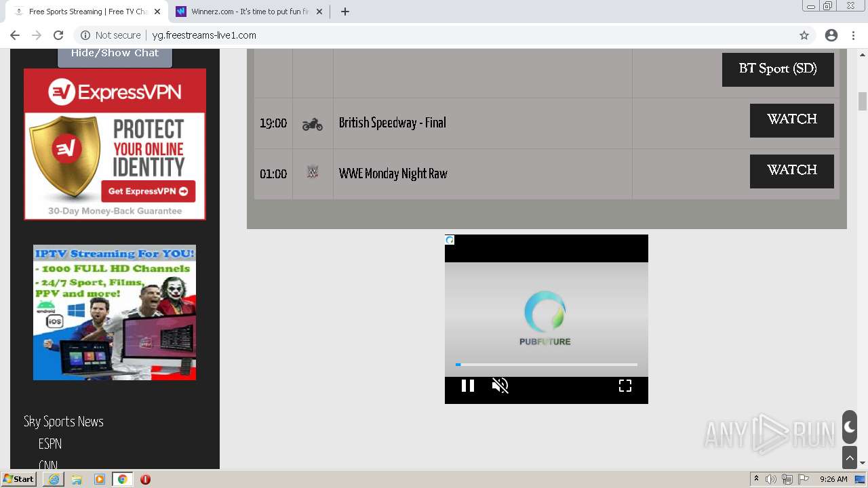Open Sky Sports News channel link
The width and height of the screenshot is (868, 488).
pos(64,422)
